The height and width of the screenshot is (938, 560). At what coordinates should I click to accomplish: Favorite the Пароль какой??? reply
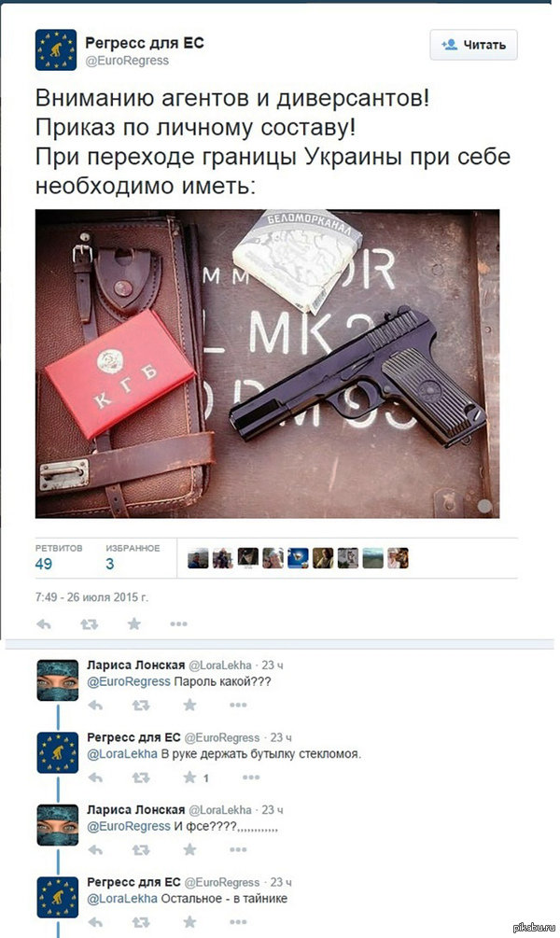point(189,705)
